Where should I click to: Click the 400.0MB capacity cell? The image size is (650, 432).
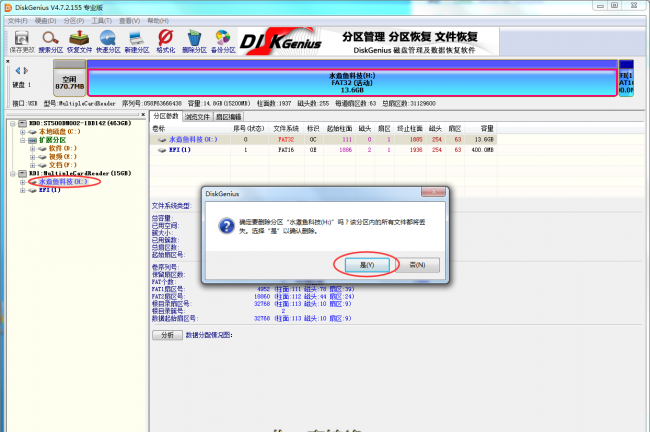pyautogui.click(x=480, y=150)
